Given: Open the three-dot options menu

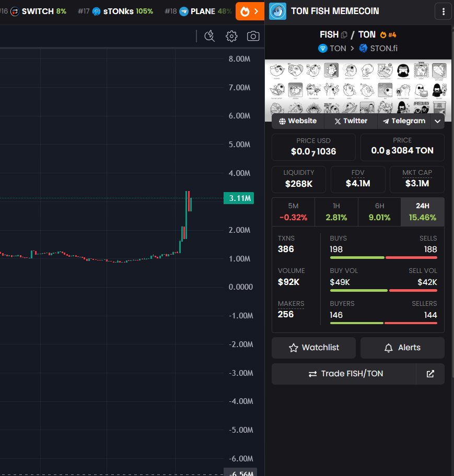Looking at the screenshot, I should click(x=444, y=11).
